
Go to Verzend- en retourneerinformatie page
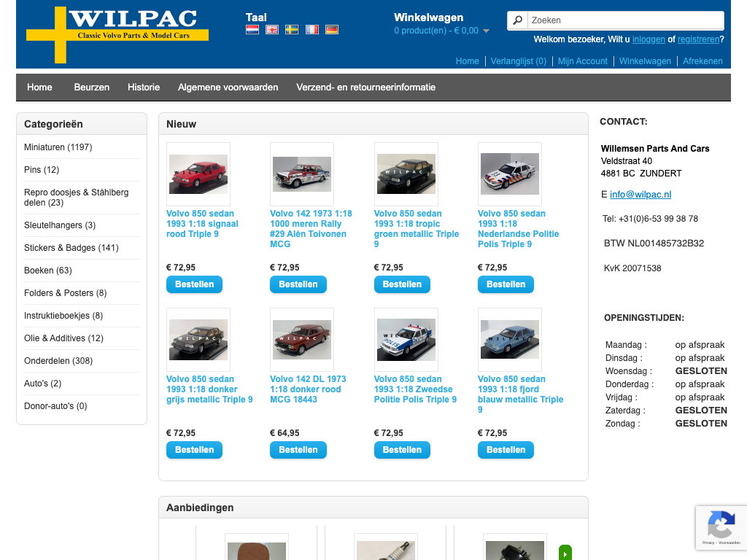point(365,87)
